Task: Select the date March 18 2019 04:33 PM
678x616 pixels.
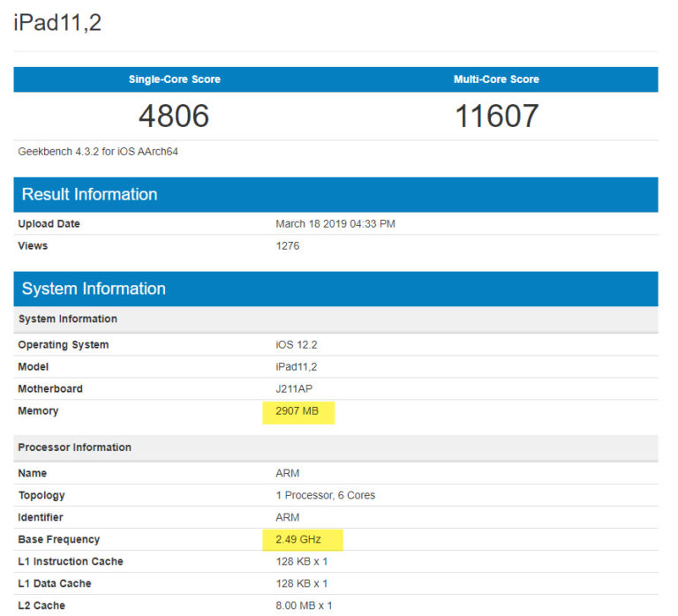Action: click(x=335, y=224)
